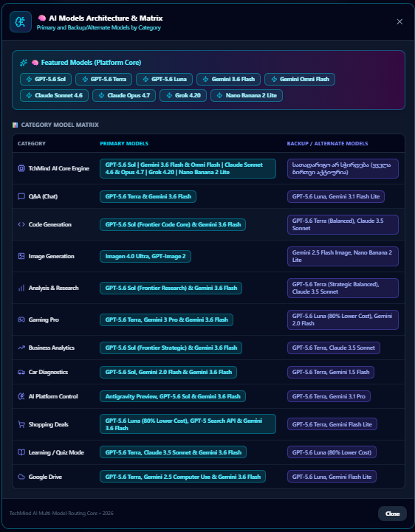Click the Gaming Pro backup models badge
This screenshot has width=415, height=532.
tap(343, 319)
